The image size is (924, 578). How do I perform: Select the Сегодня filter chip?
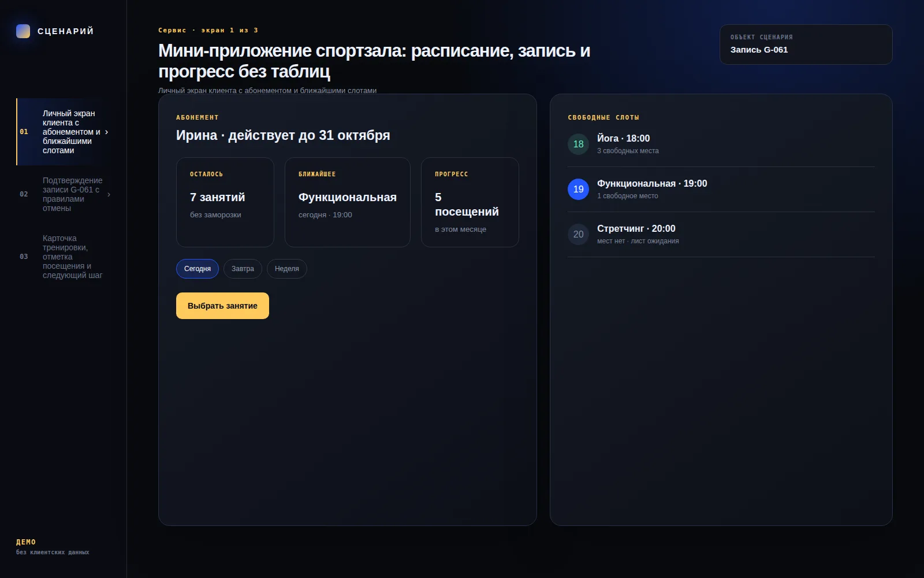tap(198, 269)
